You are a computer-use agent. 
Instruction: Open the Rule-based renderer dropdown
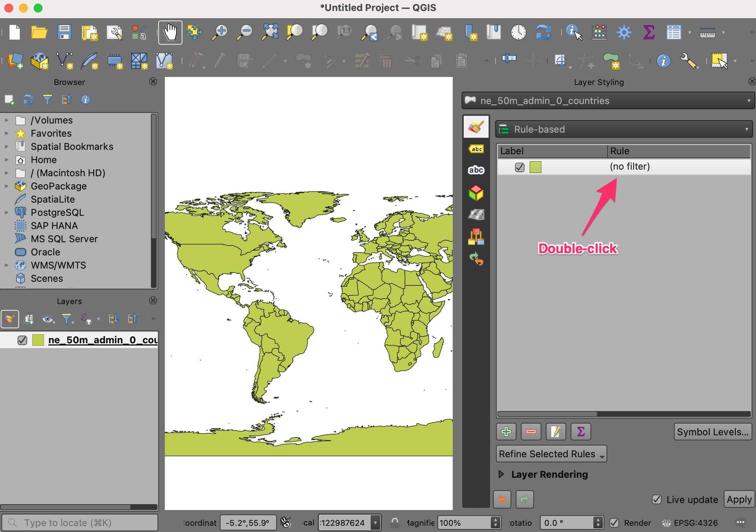624,129
